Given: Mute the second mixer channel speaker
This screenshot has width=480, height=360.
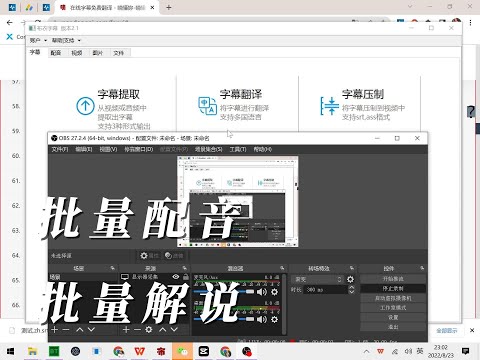Looking at the screenshot, I should point(262,319).
